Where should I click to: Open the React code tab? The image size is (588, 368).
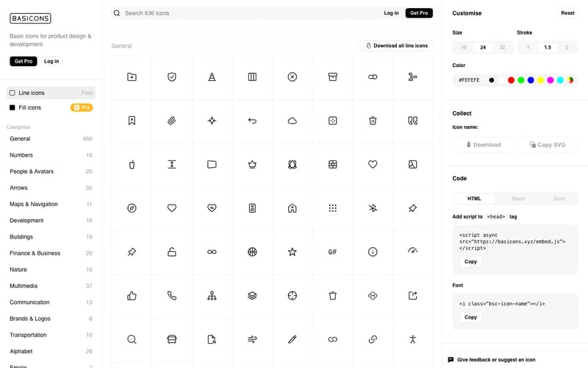coord(518,199)
